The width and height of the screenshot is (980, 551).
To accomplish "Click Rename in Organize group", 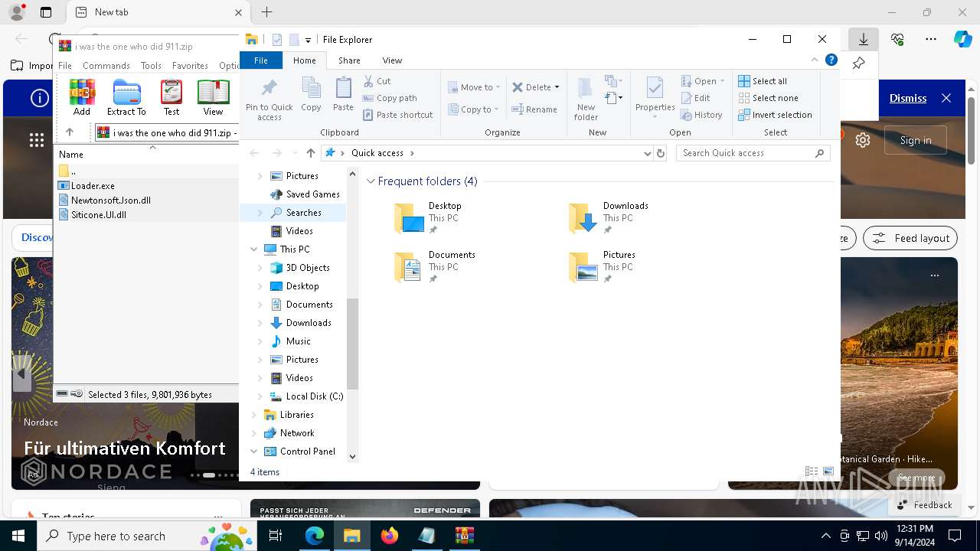I will (534, 109).
